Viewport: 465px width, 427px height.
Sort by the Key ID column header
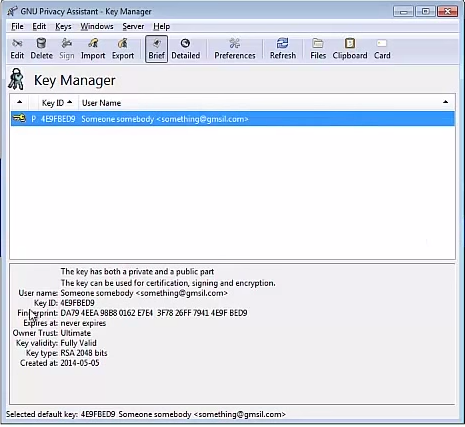tap(58, 103)
